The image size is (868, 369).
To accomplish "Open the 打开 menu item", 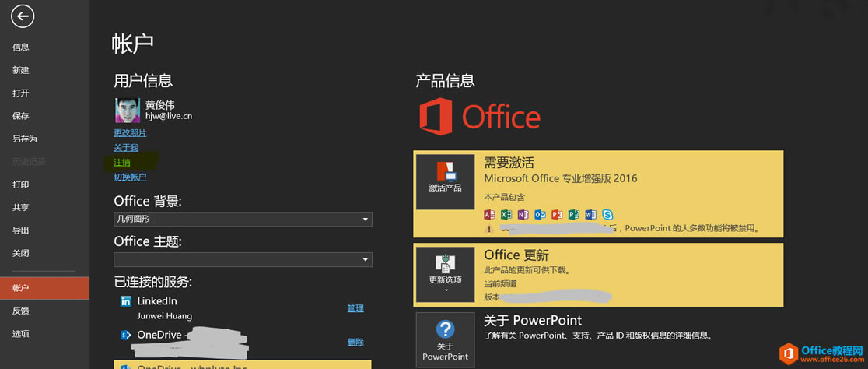I will click(44, 93).
